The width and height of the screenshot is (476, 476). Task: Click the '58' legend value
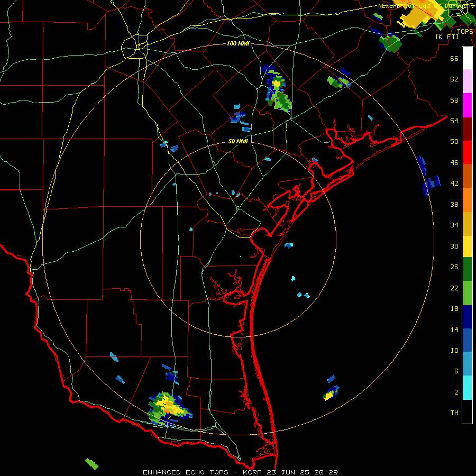tap(454, 100)
